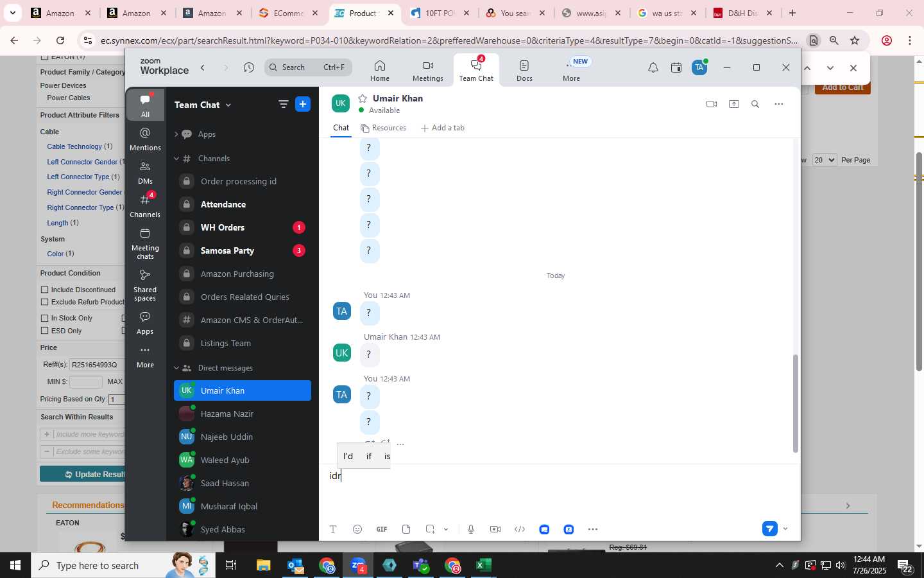Star the Umair Khan chat
This screenshot has width=924, height=578.
point(363,98)
